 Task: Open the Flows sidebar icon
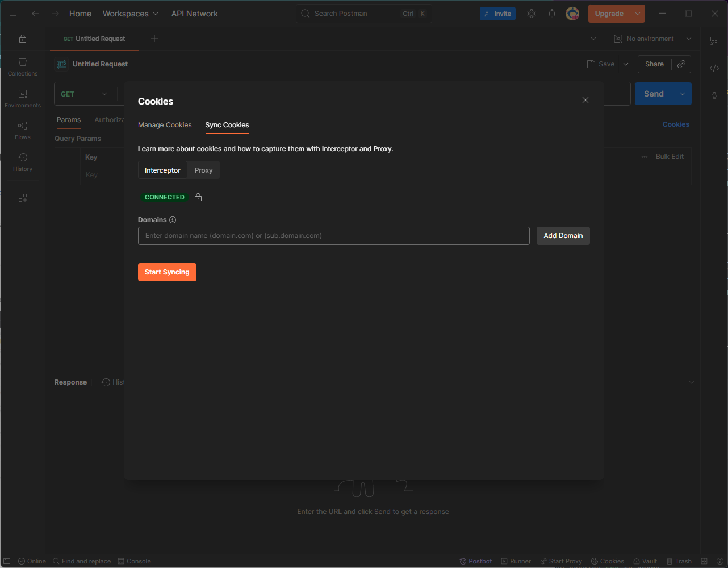tap(23, 130)
